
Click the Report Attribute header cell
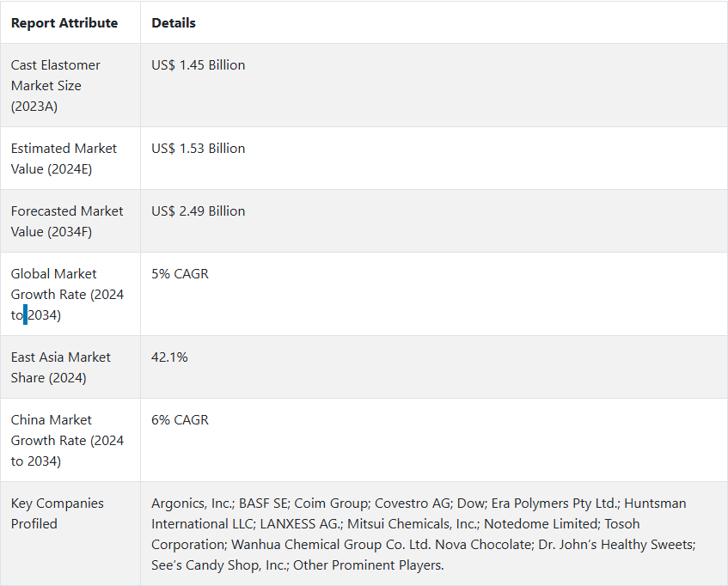(64, 23)
